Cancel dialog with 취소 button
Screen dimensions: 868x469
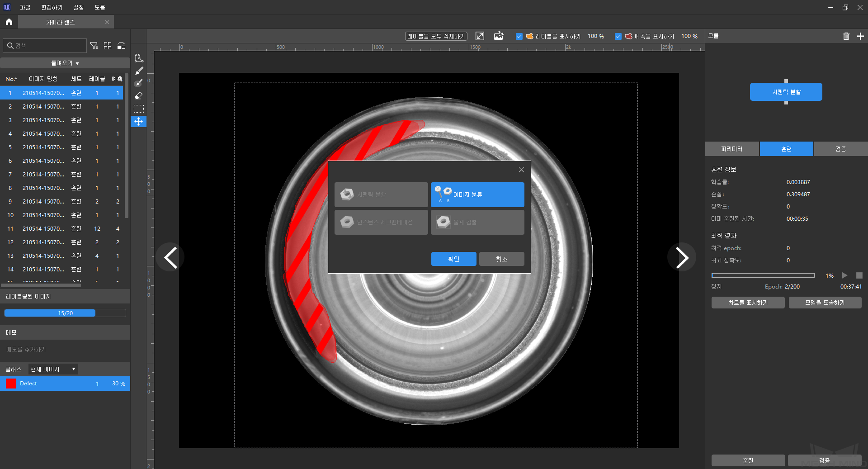click(501, 259)
